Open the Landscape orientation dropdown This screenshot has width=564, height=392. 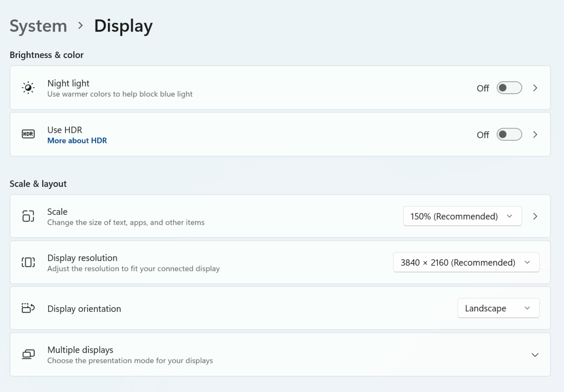[498, 308]
